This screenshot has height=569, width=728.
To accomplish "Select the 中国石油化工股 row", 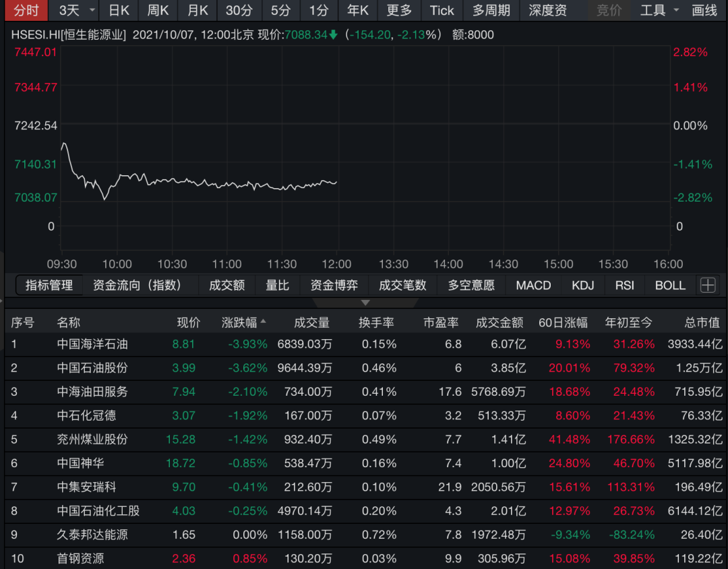I will (x=364, y=511).
